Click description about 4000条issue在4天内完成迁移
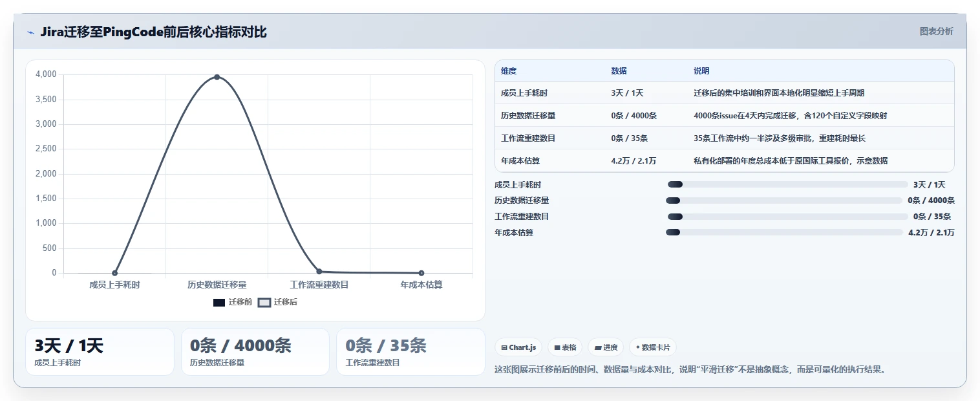 [x=790, y=116]
